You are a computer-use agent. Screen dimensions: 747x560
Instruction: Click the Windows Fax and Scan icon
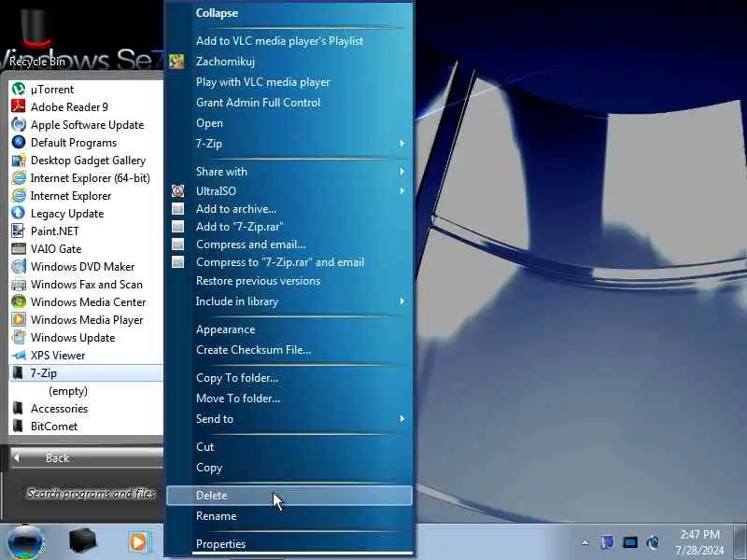tap(19, 285)
